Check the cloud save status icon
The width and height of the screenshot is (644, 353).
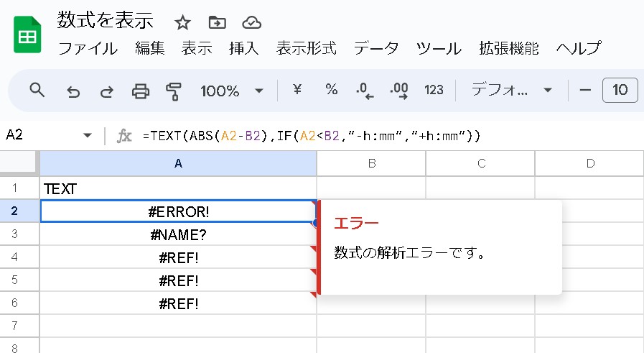coord(251,22)
